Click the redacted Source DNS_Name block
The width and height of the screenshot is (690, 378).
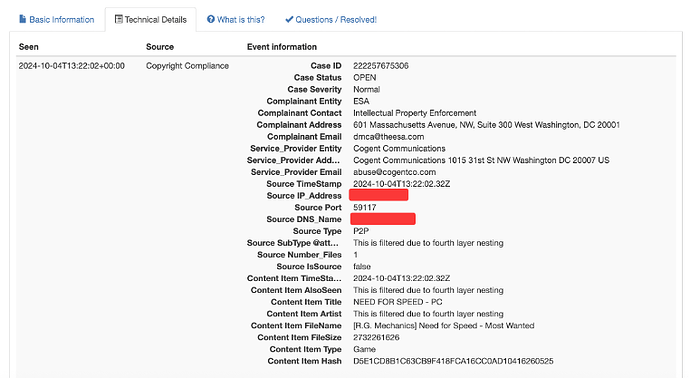(383, 219)
